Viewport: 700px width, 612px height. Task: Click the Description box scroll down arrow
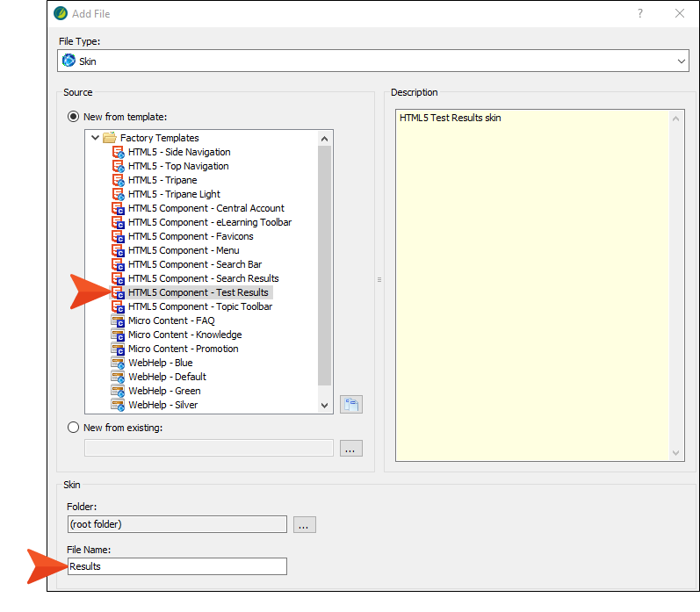(x=676, y=453)
